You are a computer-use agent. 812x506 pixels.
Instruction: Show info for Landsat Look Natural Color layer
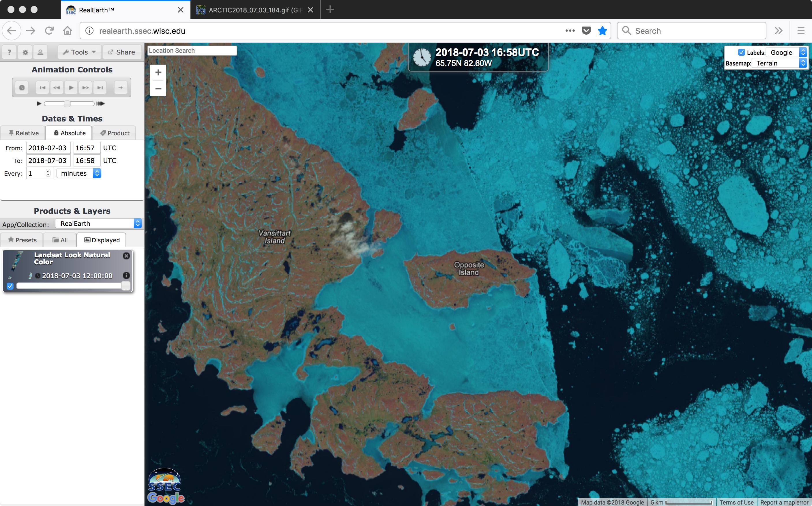[x=126, y=276]
